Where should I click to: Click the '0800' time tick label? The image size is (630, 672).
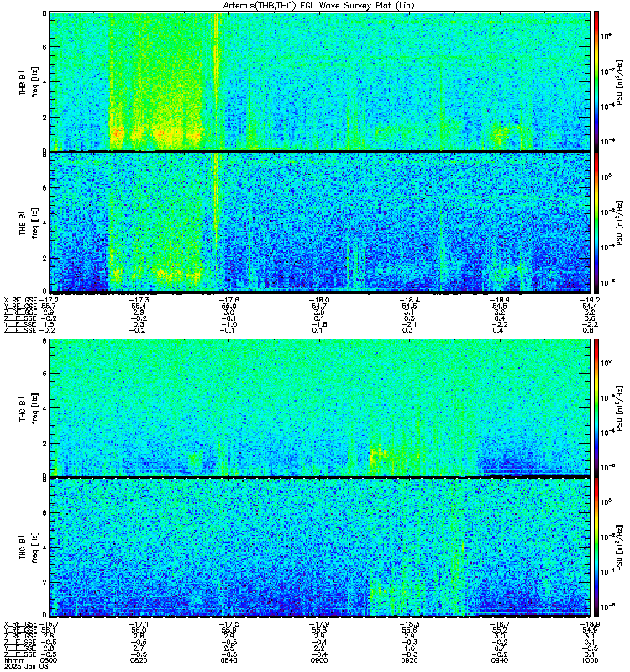47,660
